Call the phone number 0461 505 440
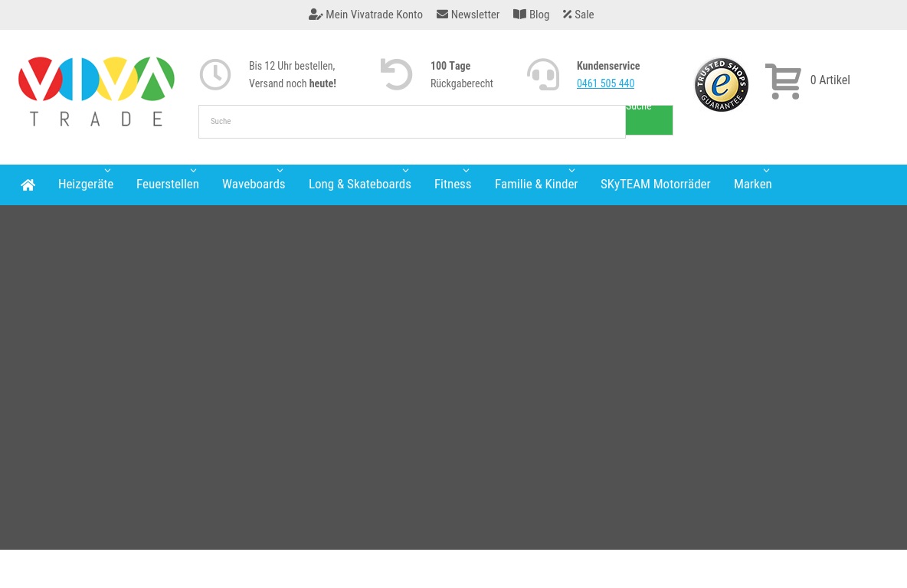 click(x=605, y=83)
